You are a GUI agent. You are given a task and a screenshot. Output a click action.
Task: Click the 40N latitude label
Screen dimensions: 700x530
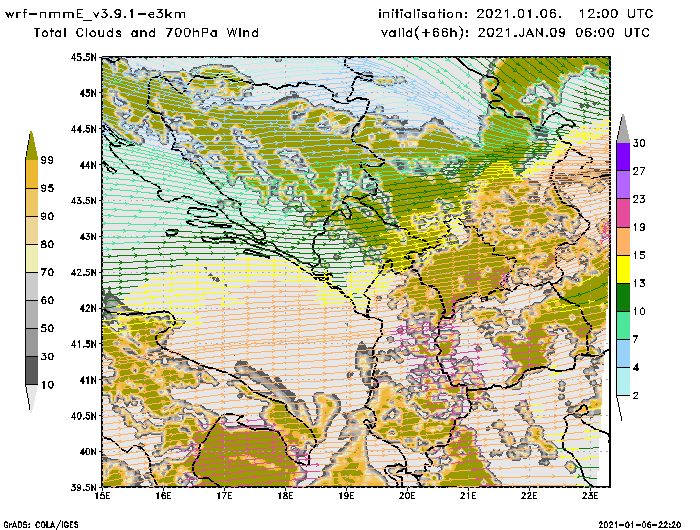(88, 451)
